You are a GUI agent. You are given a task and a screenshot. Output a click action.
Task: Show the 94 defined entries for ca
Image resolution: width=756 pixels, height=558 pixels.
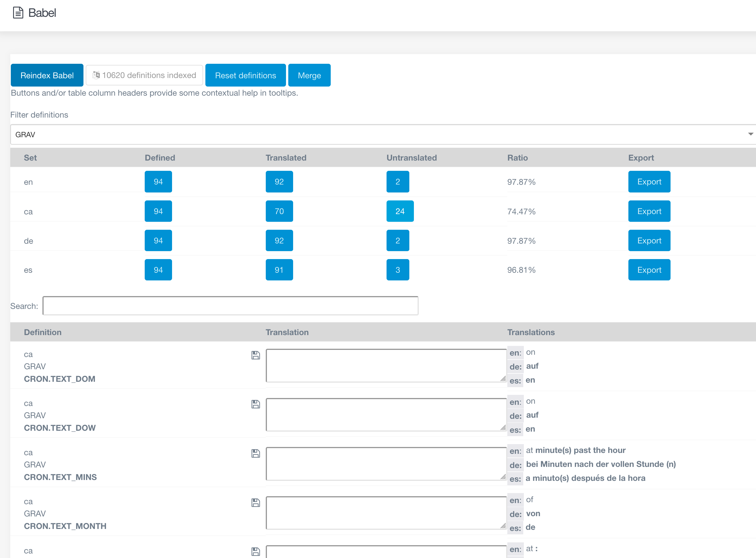[x=158, y=211]
